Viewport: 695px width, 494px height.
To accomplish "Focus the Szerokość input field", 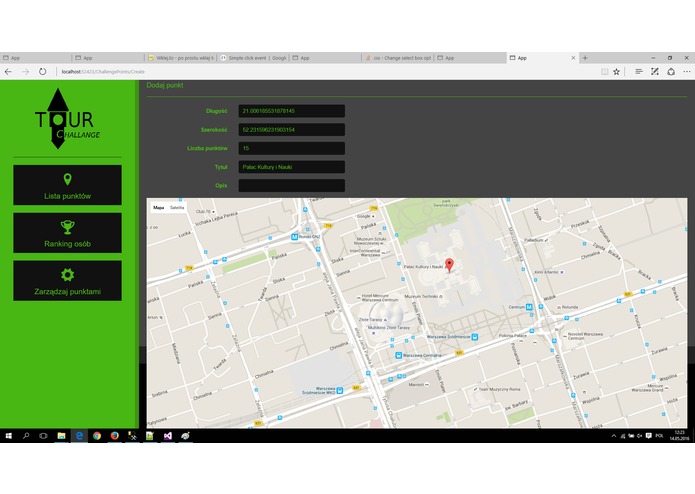I will (x=292, y=129).
